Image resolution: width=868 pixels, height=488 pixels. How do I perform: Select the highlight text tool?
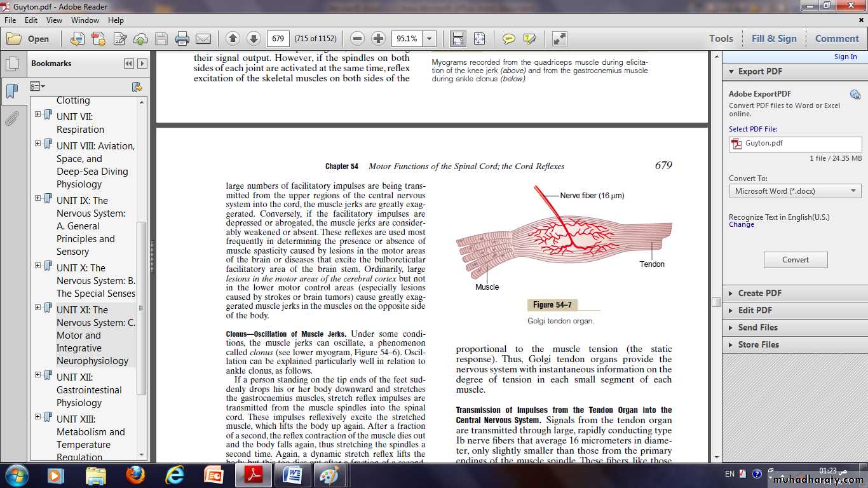click(529, 39)
